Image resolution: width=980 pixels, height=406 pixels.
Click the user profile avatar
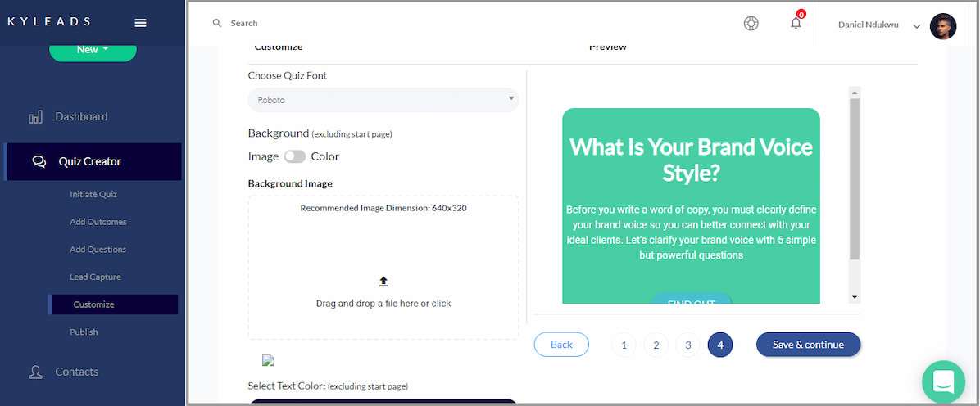coord(943,25)
